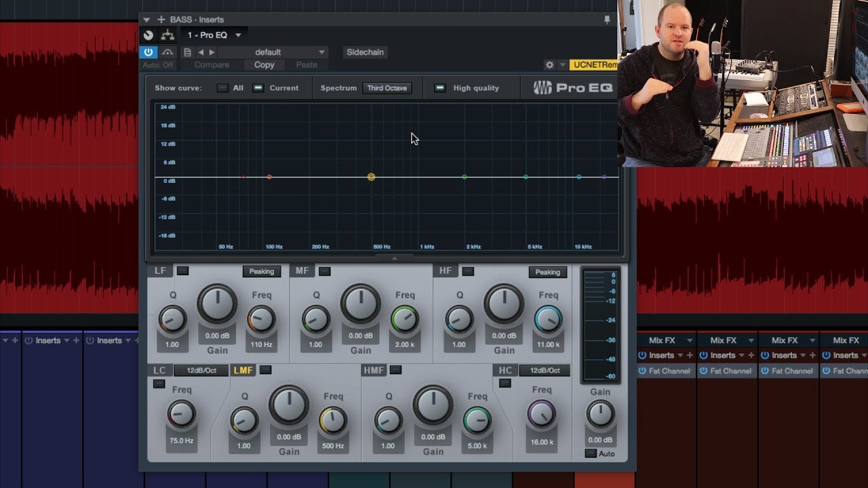The width and height of the screenshot is (868, 488).
Task: Go to the next preset arrow
Action: 212,52
